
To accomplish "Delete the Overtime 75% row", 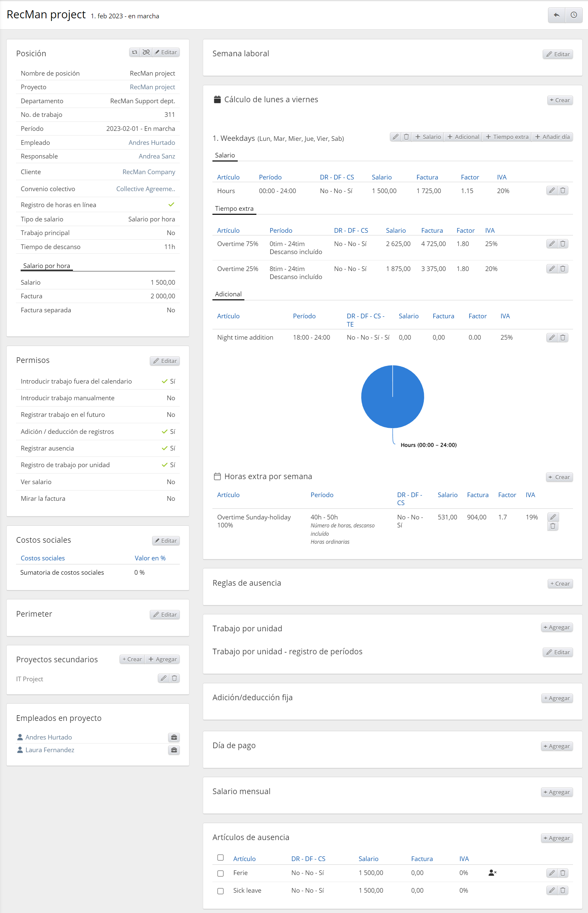I will click(562, 244).
